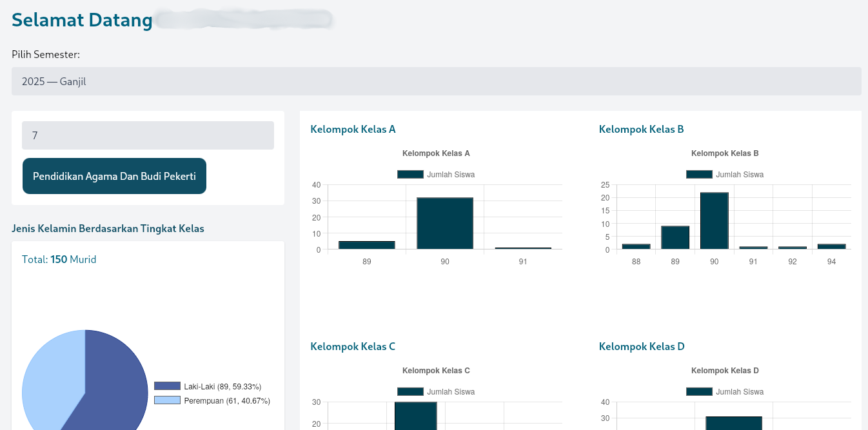The height and width of the screenshot is (430, 868).
Task: Click the "Kelompok Kelas D" heading
Action: (x=642, y=346)
